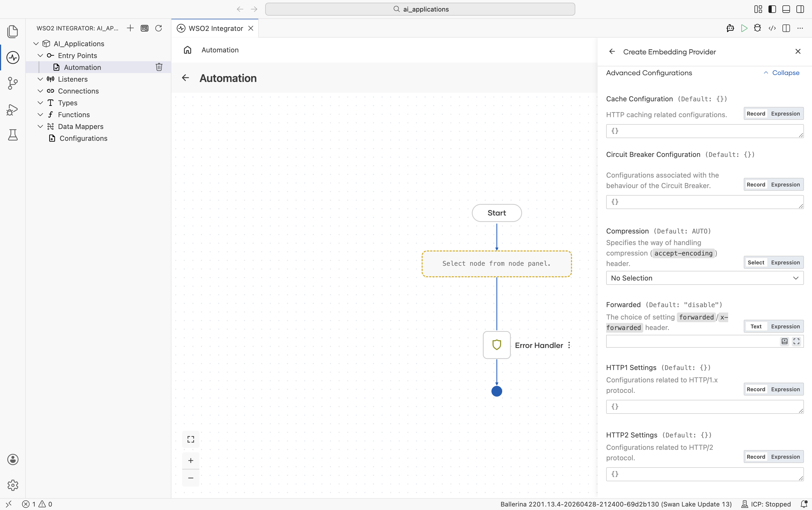Click the add plus icon in sidebar header

coord(130,28)
